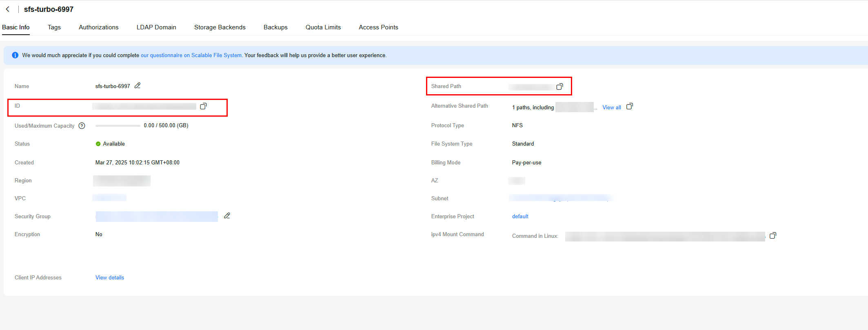
Task: Click the NFS protocol type value
Action: (517, 125)
